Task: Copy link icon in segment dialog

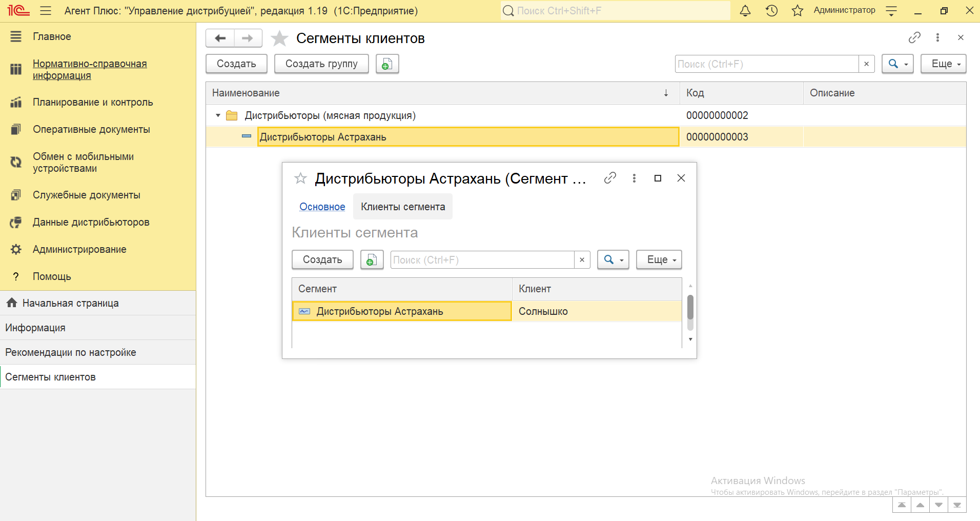Action: click(610, 178)
